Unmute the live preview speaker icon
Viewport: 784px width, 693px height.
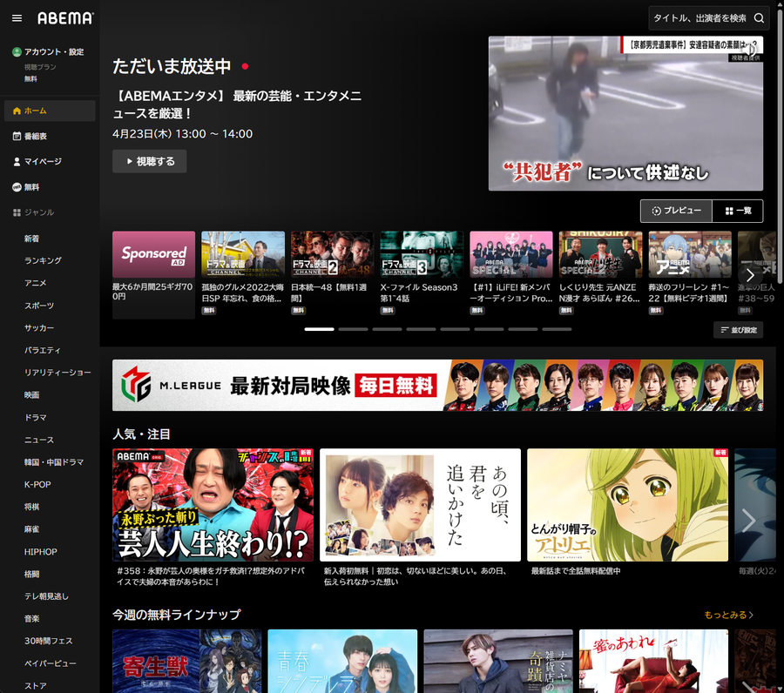(749, 49)
